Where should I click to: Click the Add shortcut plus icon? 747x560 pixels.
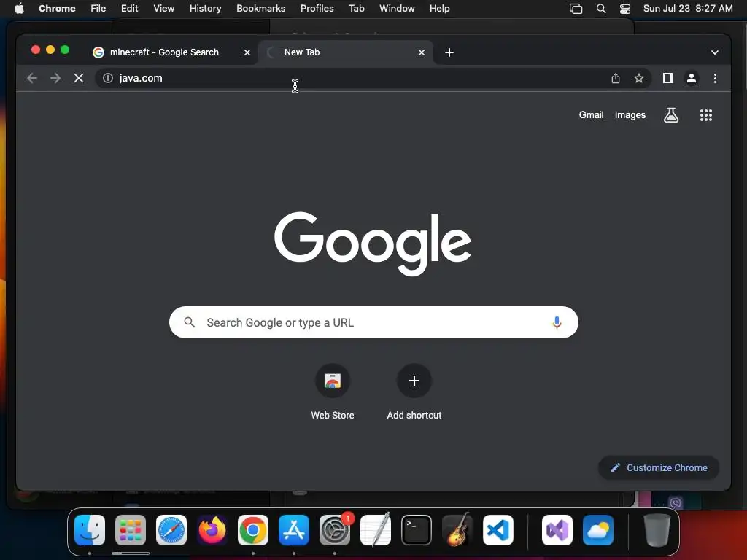coord(414,381)
